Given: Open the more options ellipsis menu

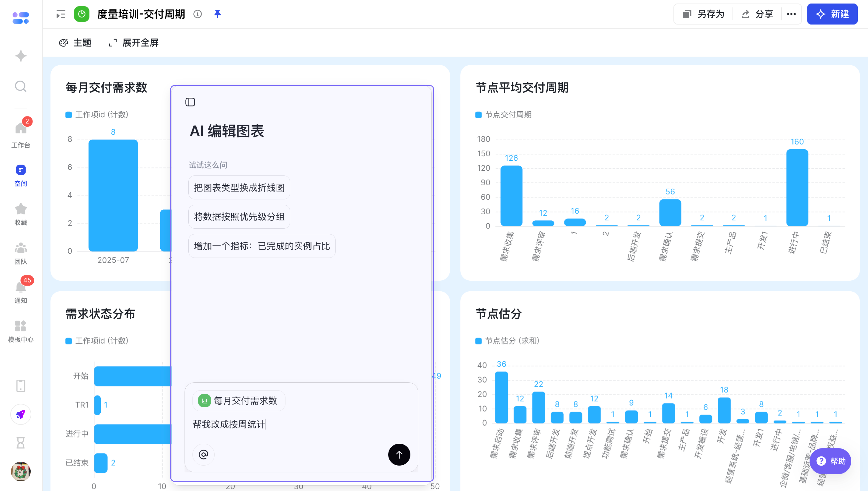Looking at the screenshot, I should click(791, 14).
